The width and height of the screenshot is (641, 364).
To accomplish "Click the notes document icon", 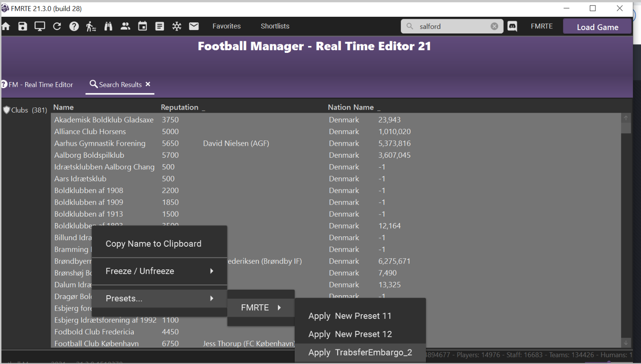I will [x=160, y=26].
